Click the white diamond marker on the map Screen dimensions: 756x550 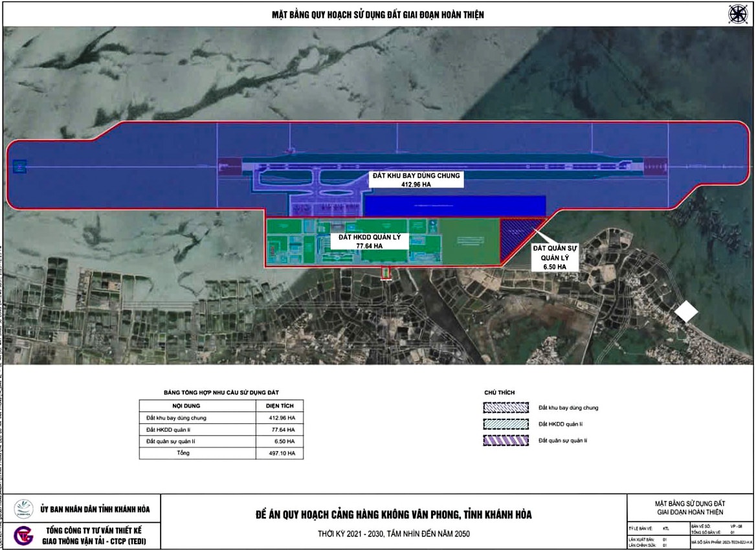point(686,313)
